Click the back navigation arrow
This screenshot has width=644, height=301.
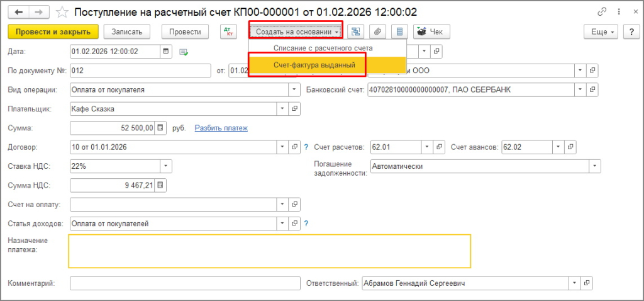tap(19, 12)
